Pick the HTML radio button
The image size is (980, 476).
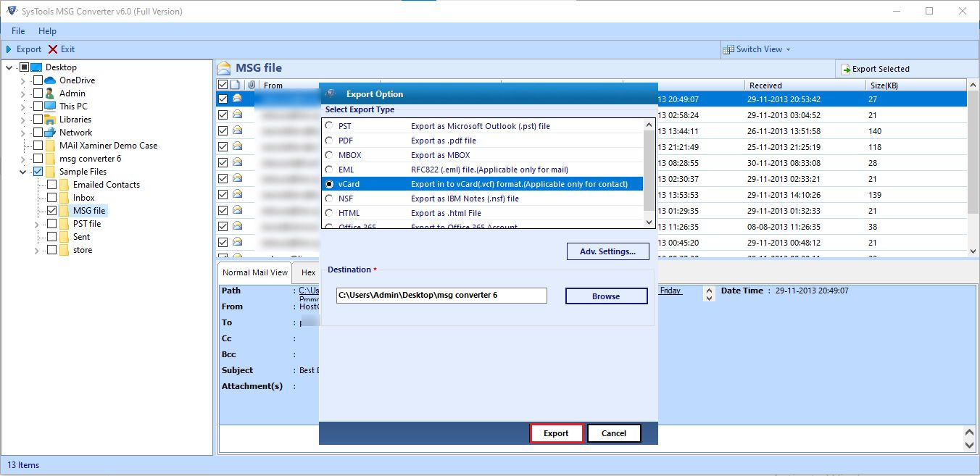(330, 213)
